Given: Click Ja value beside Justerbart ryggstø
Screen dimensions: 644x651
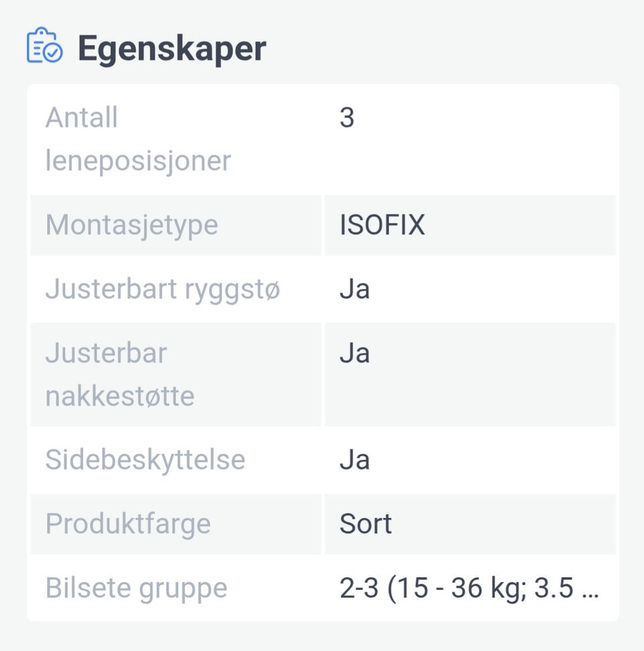Looking at the screenshot, I should (x=355, y=289).
